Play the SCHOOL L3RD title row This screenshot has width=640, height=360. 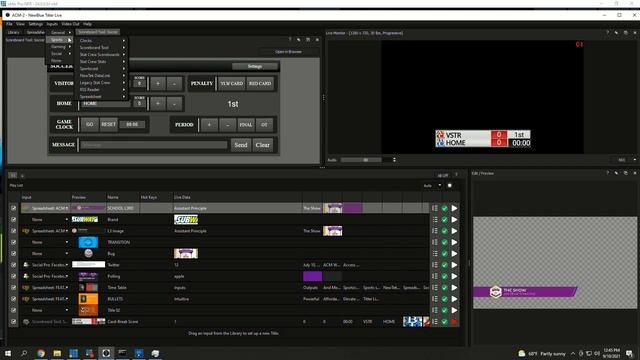point(454,208)
